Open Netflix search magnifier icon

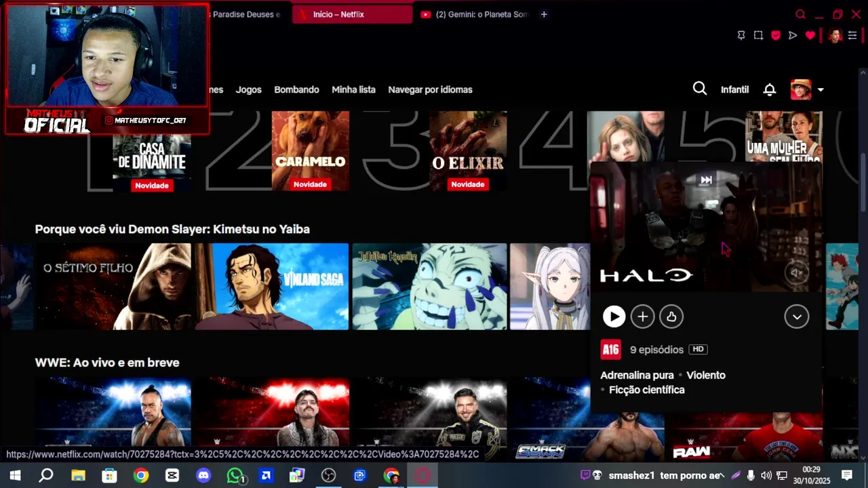(x=700, y=89)
